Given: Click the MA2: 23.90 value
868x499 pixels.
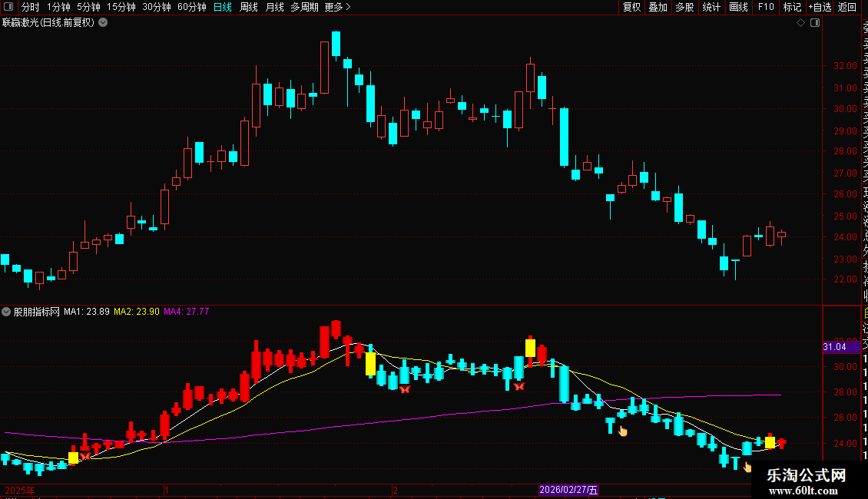Looking at the screenshot, I should click(137, 312).
